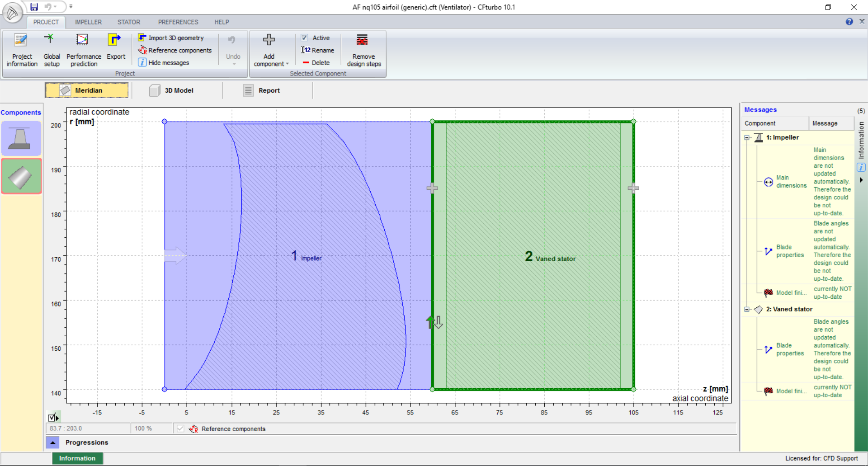
Task: Launch Performance prediction
Action: [x=84, y=50]
